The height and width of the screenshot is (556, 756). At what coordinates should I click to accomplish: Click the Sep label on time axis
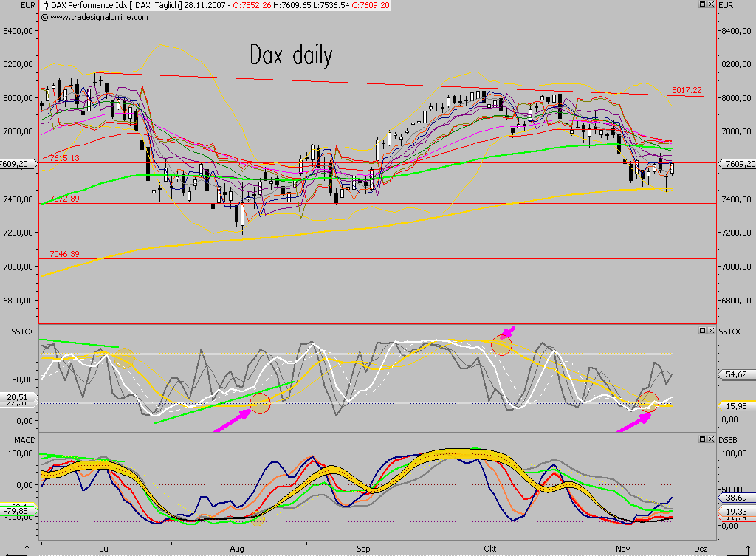point(363,549)
